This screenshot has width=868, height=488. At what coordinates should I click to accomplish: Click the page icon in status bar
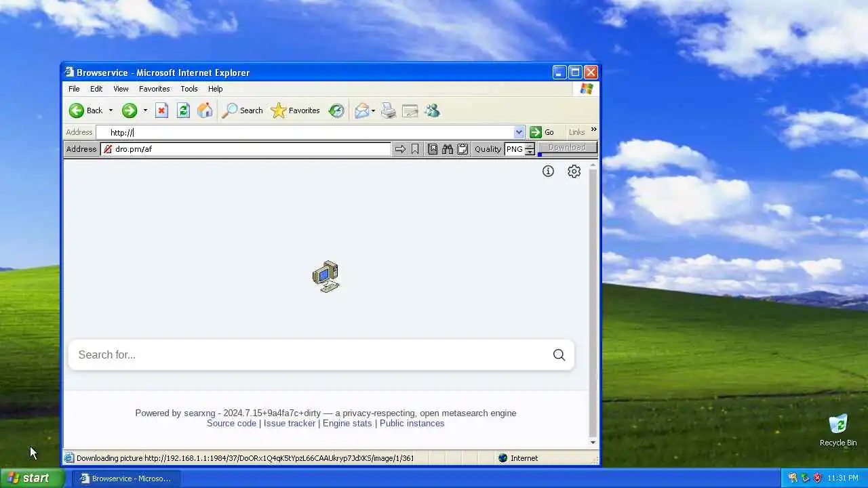[x=68, y=458]
